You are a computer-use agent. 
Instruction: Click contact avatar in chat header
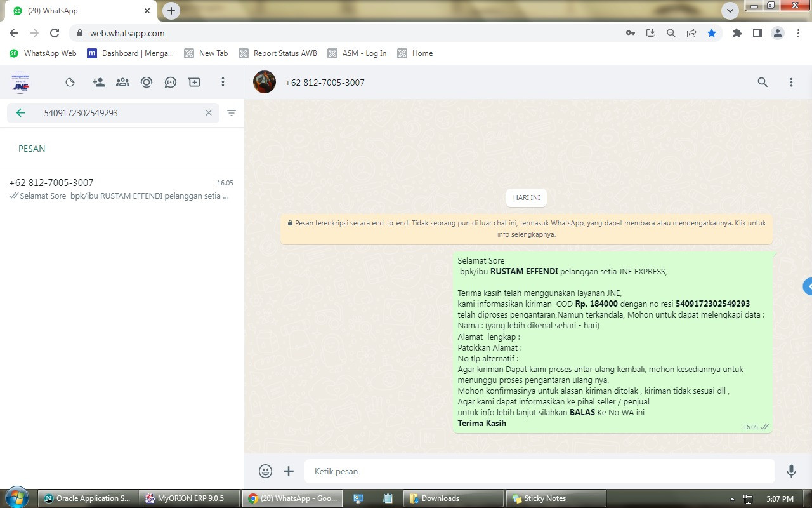[x=265, y=83]
